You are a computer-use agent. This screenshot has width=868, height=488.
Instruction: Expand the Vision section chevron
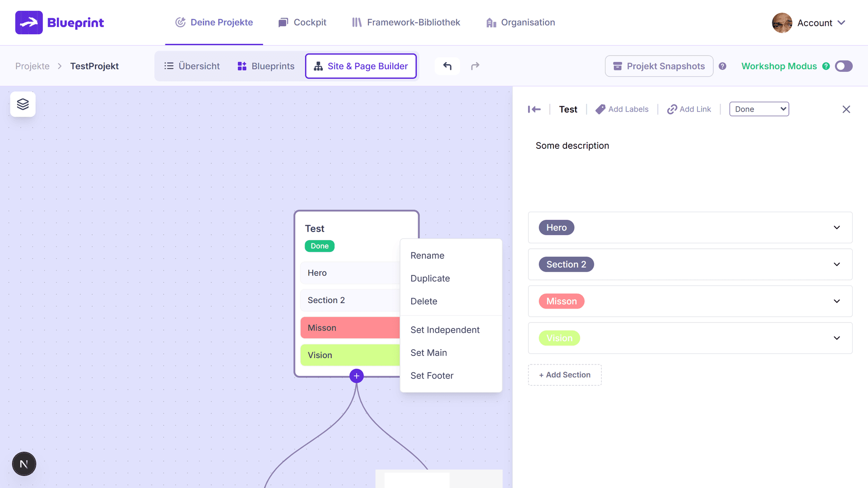point(836,338)
